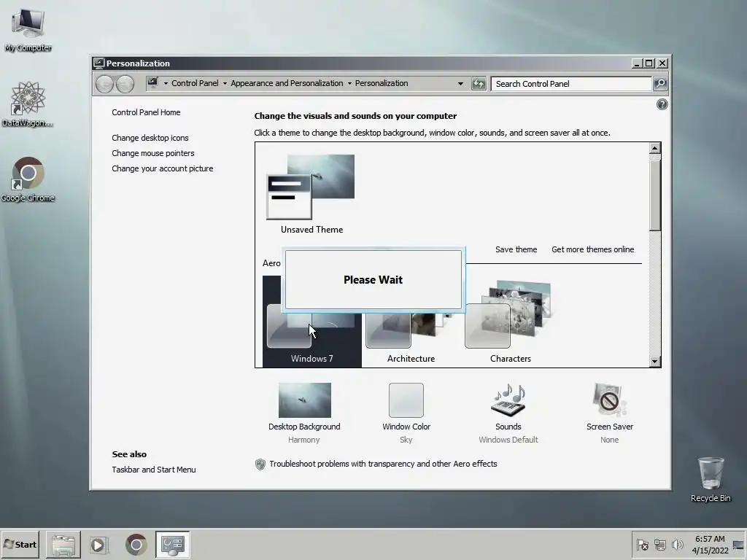
Task: Click the Search Control Panel field
Action: point(571,84)
